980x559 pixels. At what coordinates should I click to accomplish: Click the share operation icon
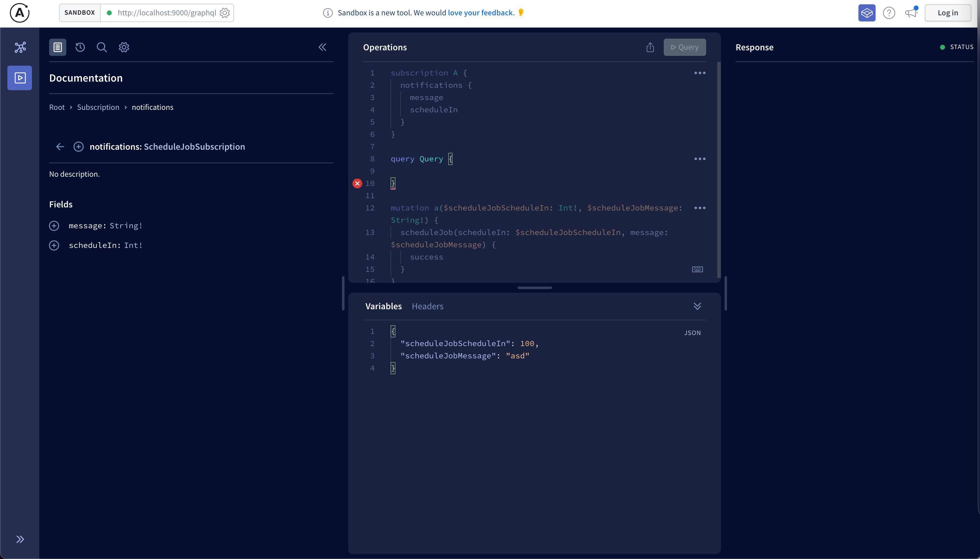pyautogui.click(x=650, y=47)
